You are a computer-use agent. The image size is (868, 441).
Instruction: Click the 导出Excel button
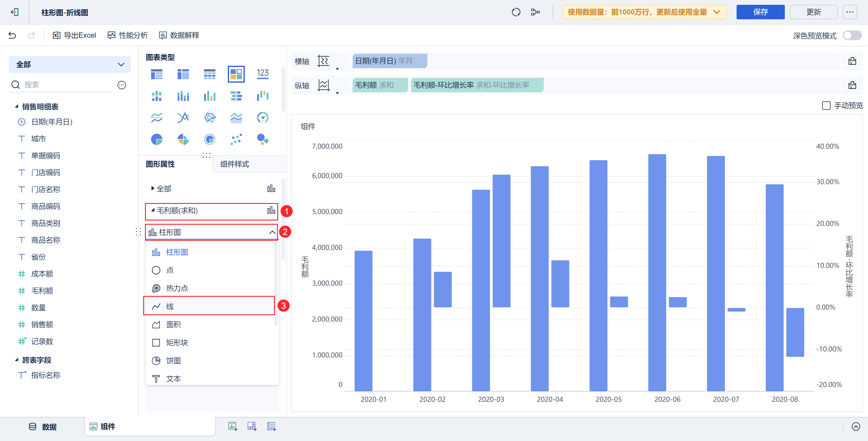click(x=74, y=35)
